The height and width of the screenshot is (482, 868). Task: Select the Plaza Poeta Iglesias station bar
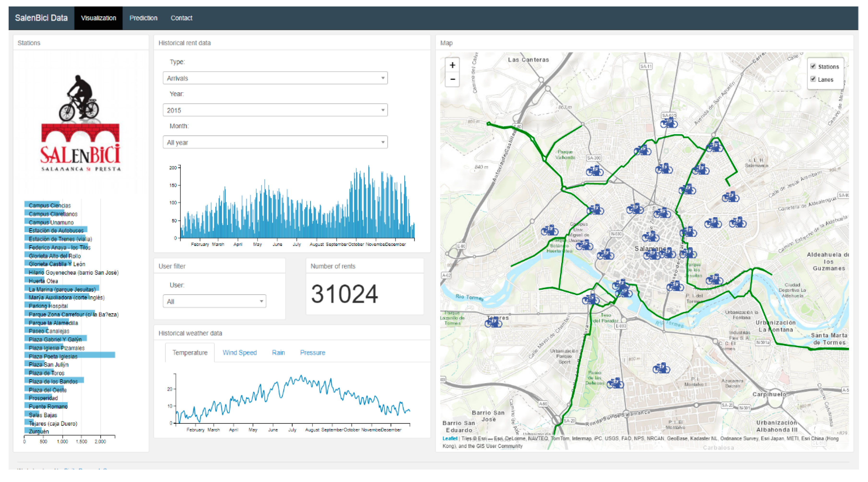[70, 355]
